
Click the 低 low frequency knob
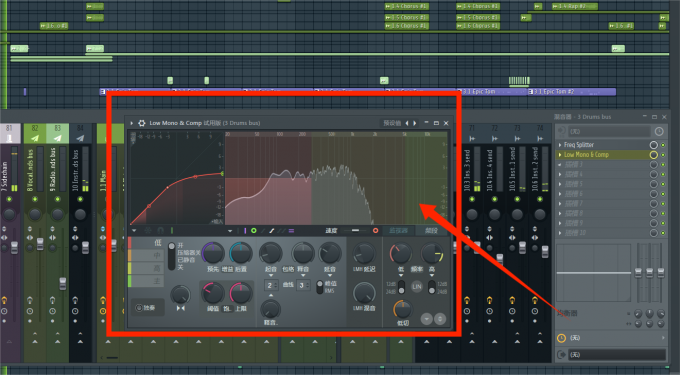[401, 254]
